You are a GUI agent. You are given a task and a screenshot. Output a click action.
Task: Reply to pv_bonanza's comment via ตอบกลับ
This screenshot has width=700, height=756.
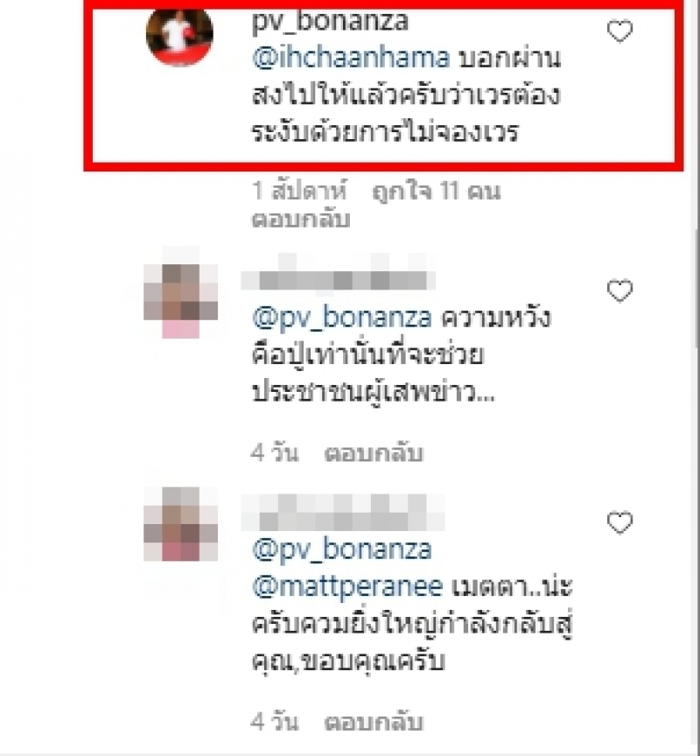coord(301,220)
